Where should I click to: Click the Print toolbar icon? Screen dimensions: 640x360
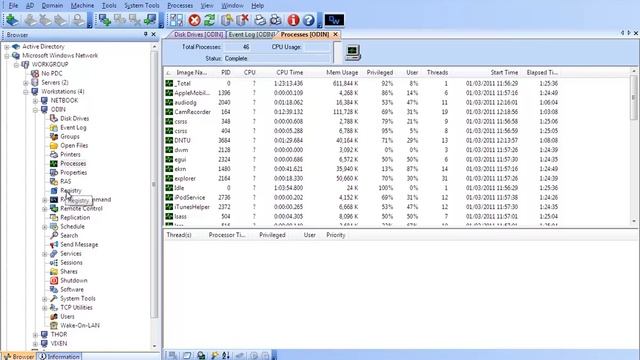point(260,20)
